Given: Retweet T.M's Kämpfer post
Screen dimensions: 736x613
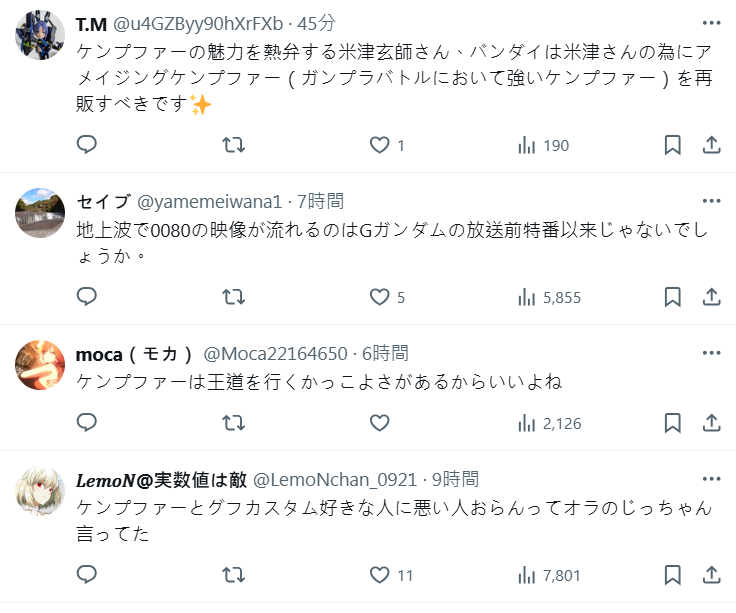Looking at the screenshot, I should (233, 145).
